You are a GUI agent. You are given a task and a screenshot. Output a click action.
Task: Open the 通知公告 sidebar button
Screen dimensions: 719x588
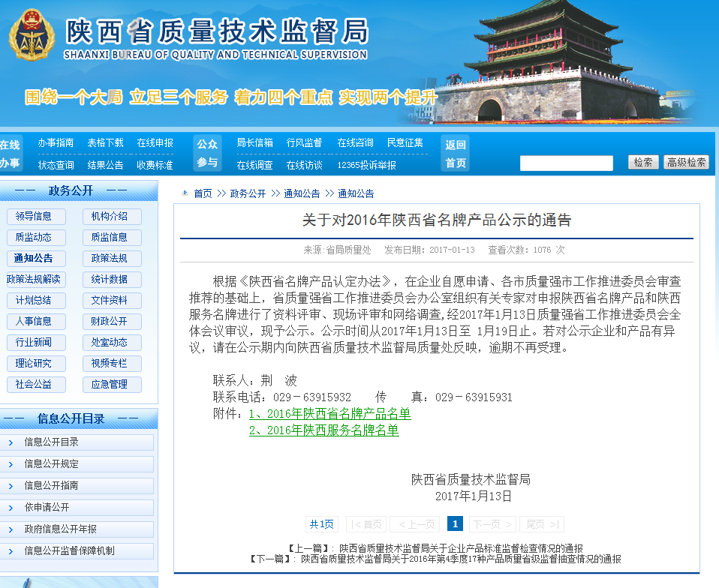coord(35,258)
